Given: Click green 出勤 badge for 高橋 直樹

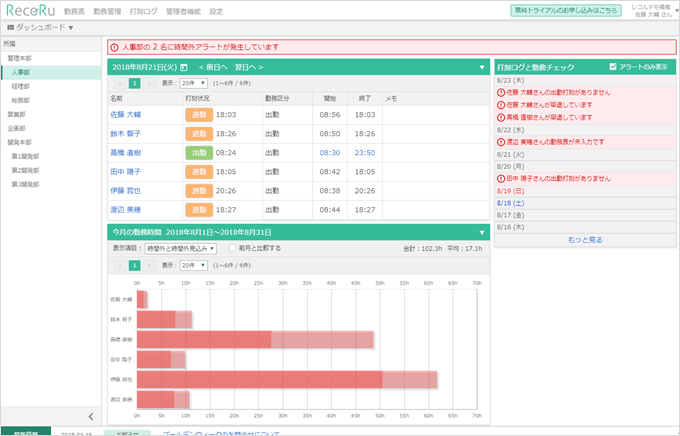Looking at the screenshot, I should [199, 153].
